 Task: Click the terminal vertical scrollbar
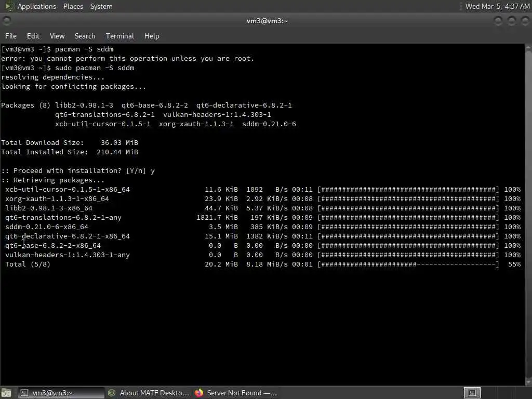point(528,215)
